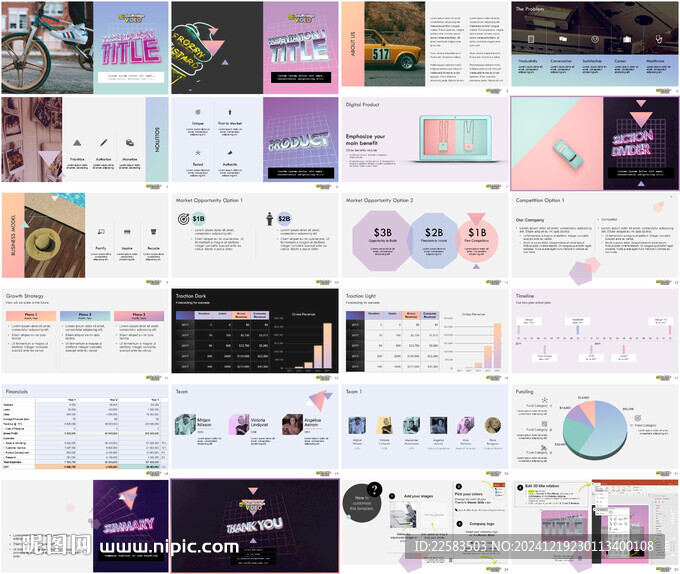Click the Phase 1 header in Growth Strategy

(x=31, y=316)
